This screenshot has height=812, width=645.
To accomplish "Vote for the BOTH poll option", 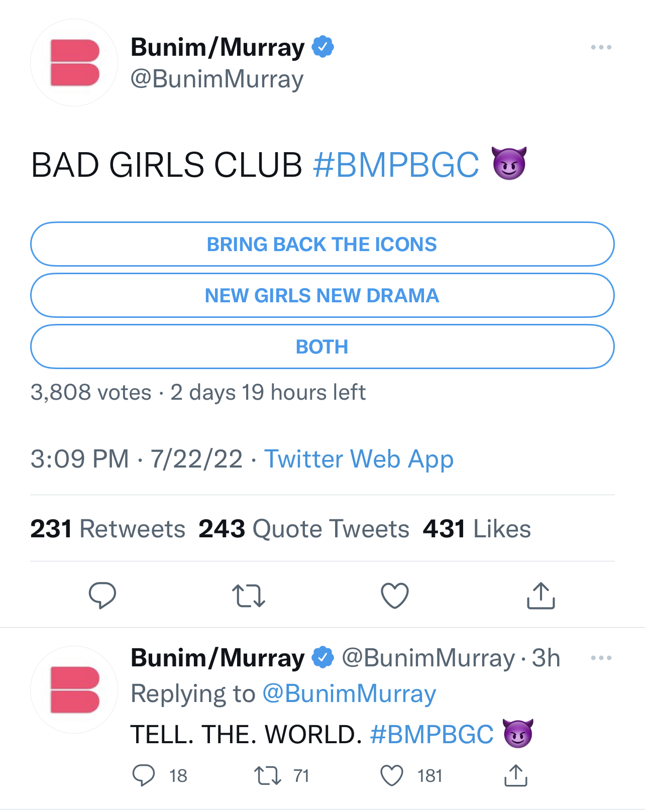I will tap(322, 346).
